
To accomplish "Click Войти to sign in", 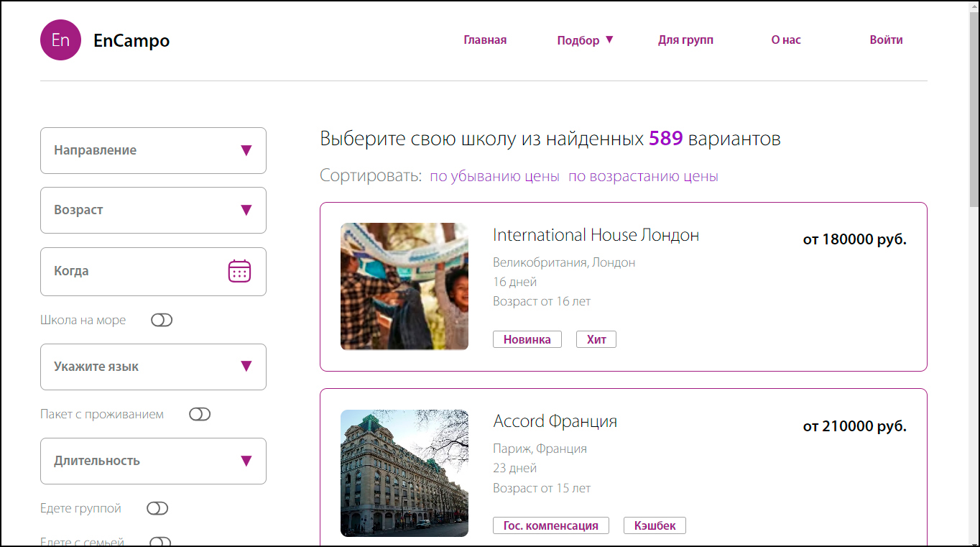I will [886, 40].
